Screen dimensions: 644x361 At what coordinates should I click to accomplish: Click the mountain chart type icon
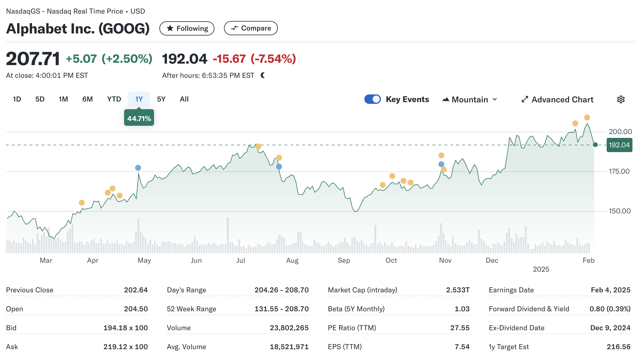coord(446,99)
